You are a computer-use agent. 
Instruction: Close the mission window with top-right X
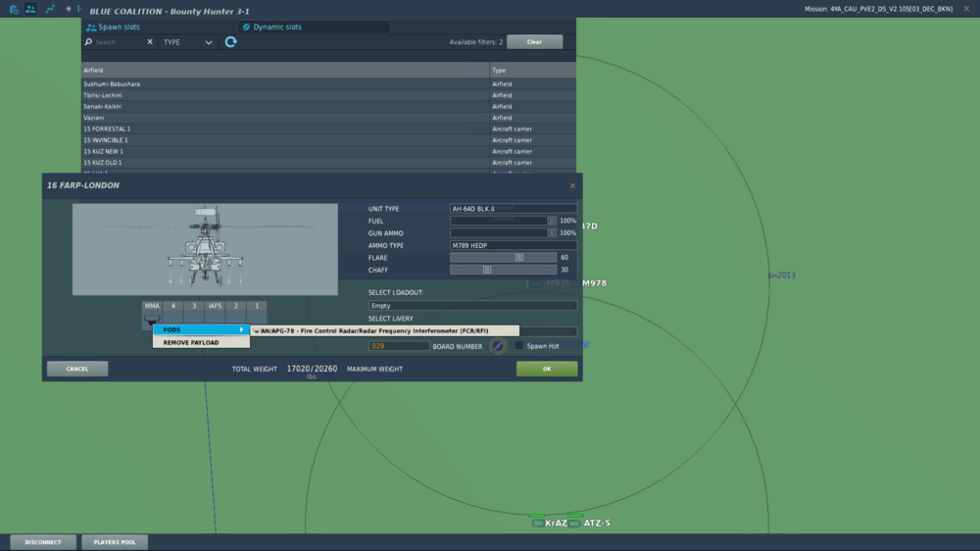tap(966, 9)
